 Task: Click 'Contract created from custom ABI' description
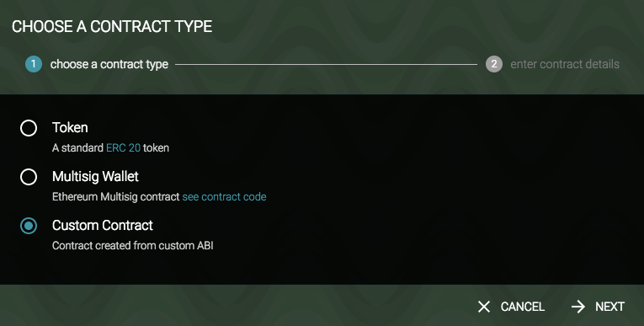point(133,246)
